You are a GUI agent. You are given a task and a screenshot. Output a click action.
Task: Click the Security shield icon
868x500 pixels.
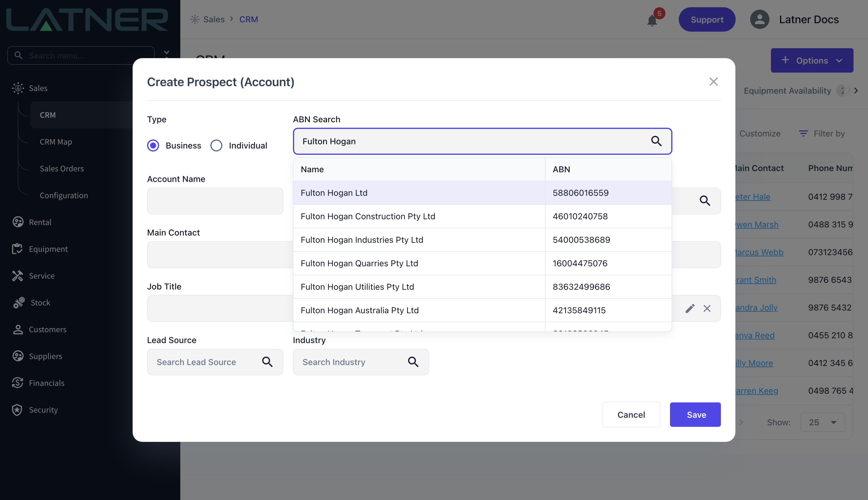coord(17,410)
